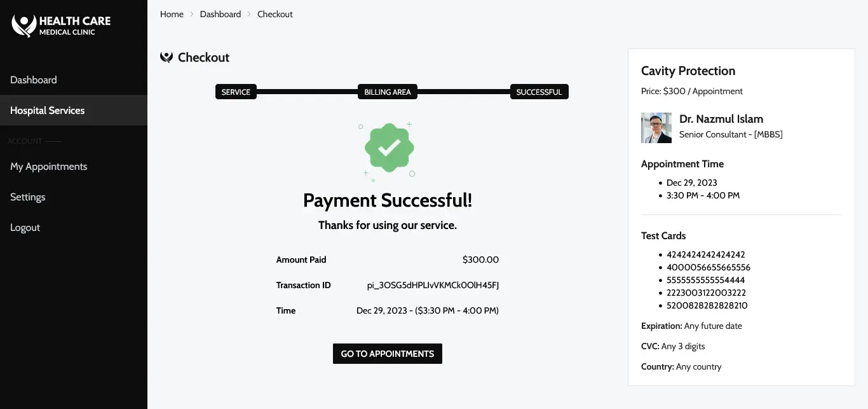Click the green payment success checkmark badge
868x409 pixels.
pos(389,149)
